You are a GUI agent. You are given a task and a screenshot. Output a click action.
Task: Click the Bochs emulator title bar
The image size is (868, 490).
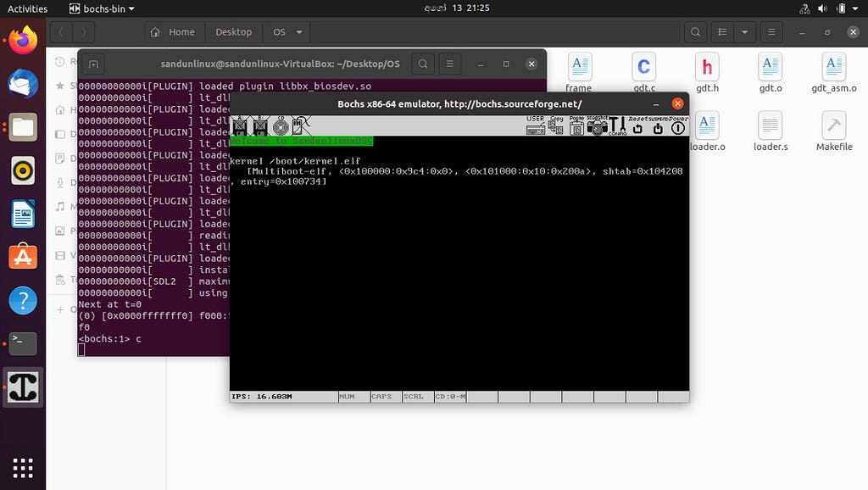click(x=459, y=103)
